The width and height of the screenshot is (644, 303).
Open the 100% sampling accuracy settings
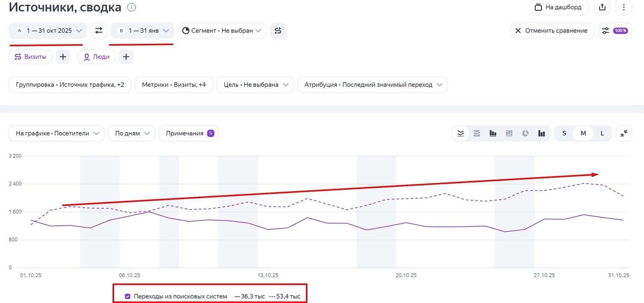tap(615, 31)
